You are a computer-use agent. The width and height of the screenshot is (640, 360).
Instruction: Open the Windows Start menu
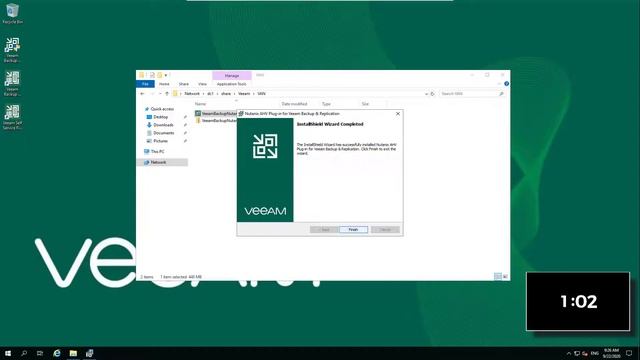(x=8, y=353)
